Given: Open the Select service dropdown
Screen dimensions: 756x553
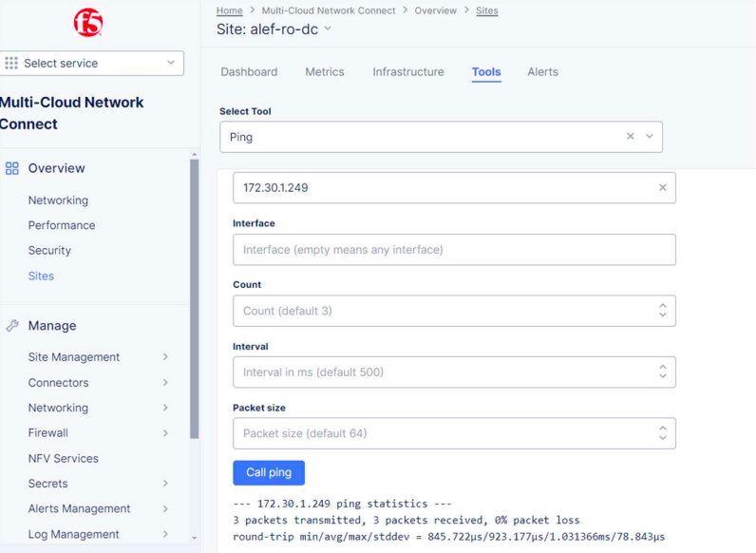Looking at the screenshot, I should 91,64.
